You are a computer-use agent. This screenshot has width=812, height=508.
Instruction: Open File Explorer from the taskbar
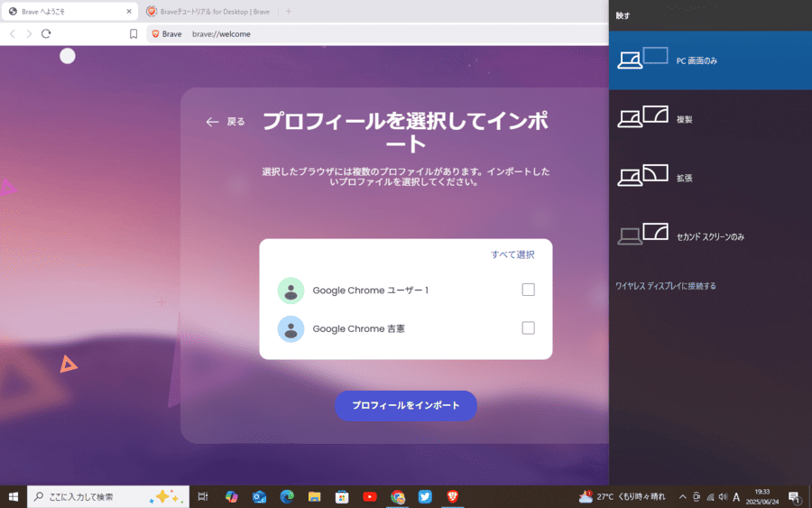314,496
